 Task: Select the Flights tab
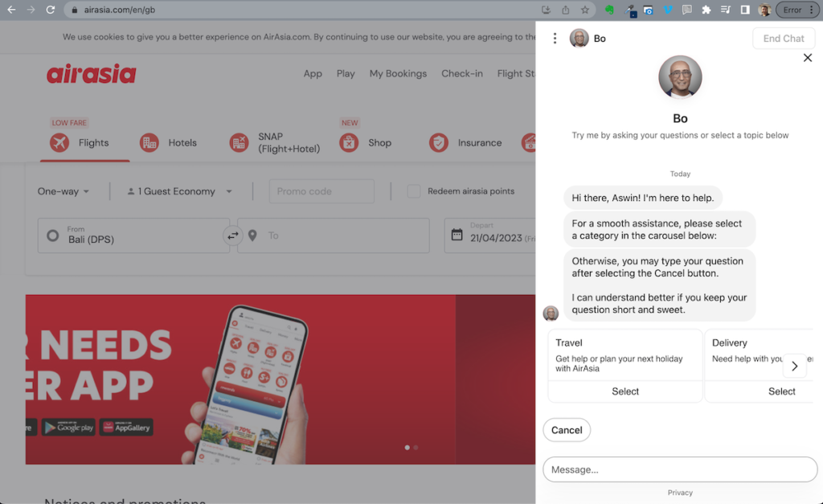pos(84,142)
